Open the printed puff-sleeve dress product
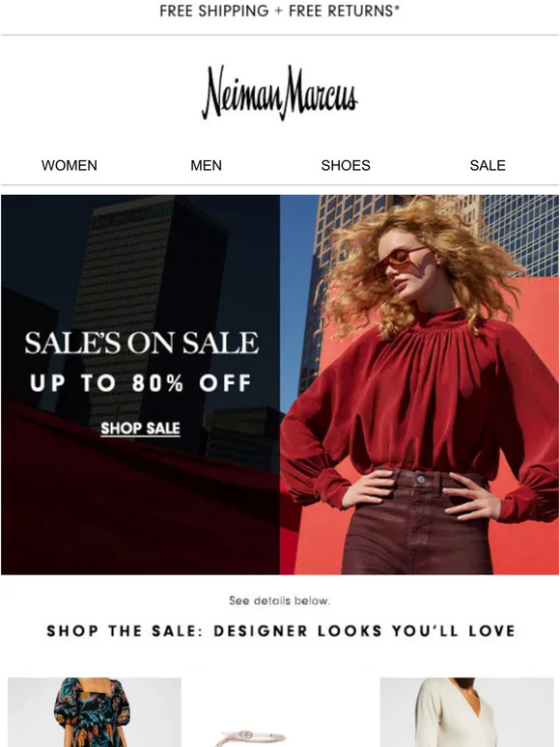Image resolution: width=560 pixels, height=747 pixels. coord(95,712)
